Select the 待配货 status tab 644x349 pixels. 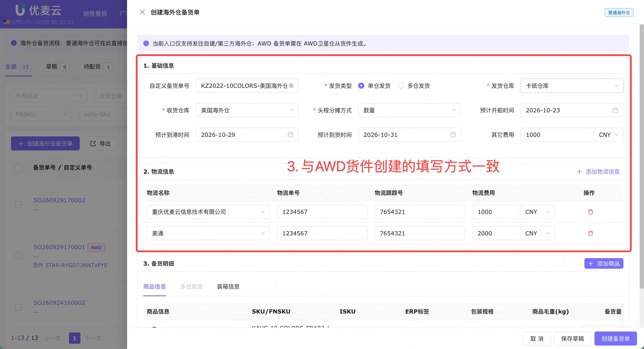98,67
